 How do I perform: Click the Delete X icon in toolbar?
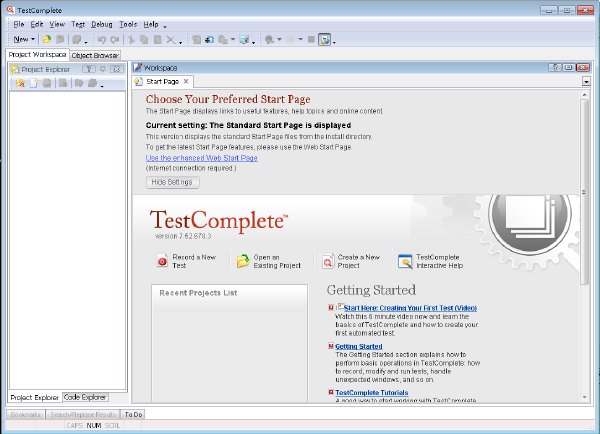click(x=171, y=39)
